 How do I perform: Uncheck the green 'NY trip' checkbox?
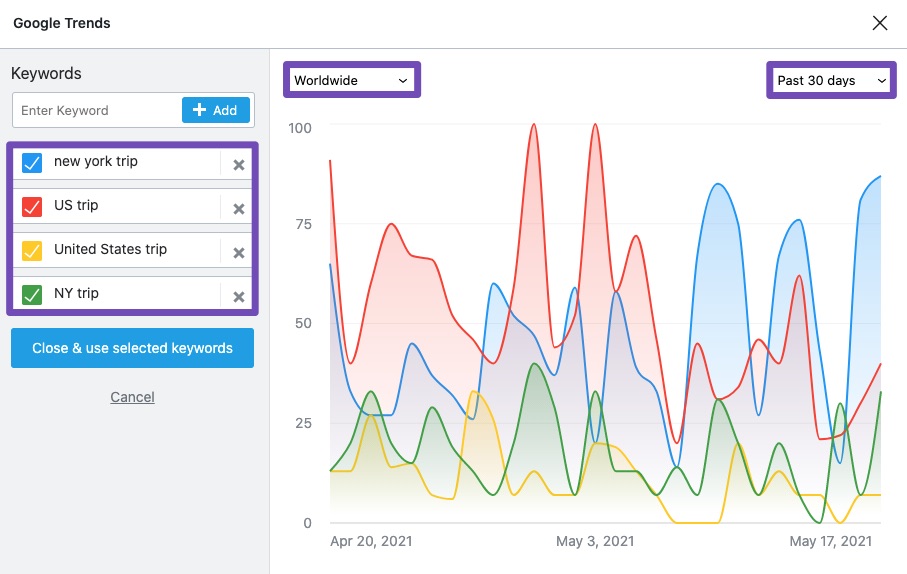pos(32,295)
